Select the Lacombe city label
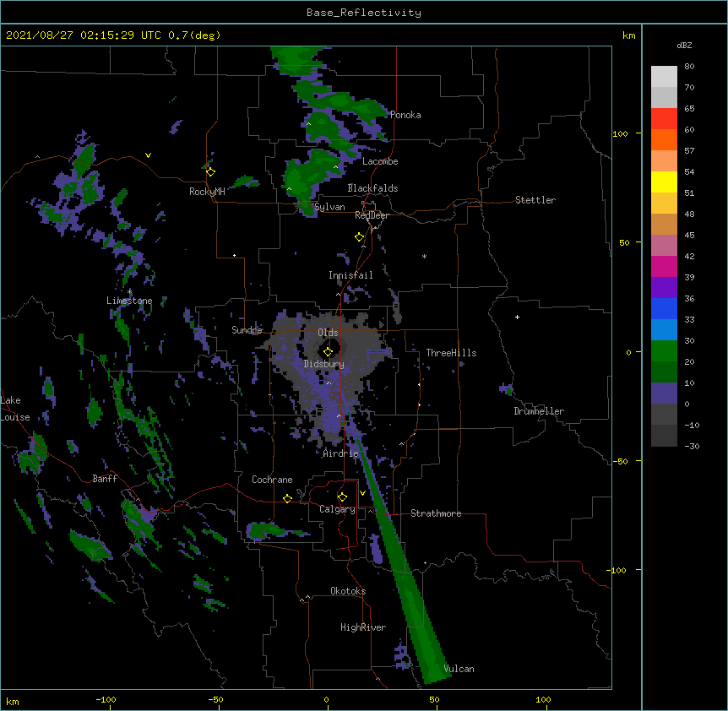Viewport: 728px width, 711px height. (380, 161)
